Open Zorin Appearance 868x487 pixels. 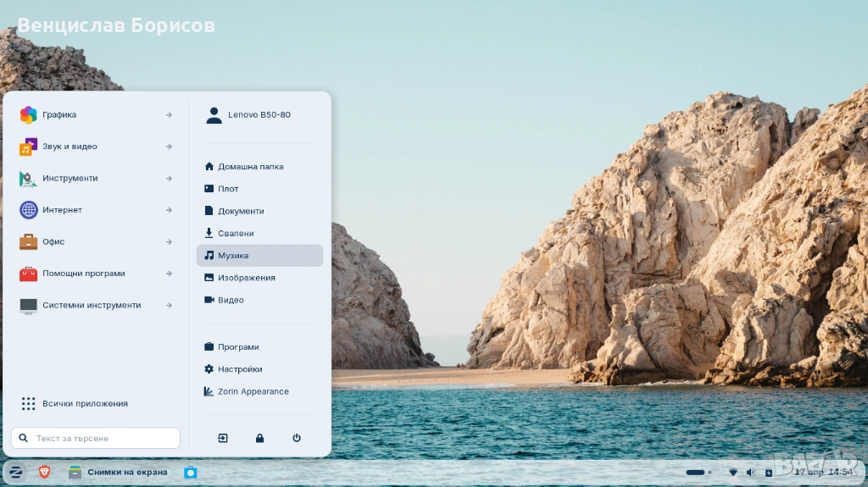click(253, 391)
